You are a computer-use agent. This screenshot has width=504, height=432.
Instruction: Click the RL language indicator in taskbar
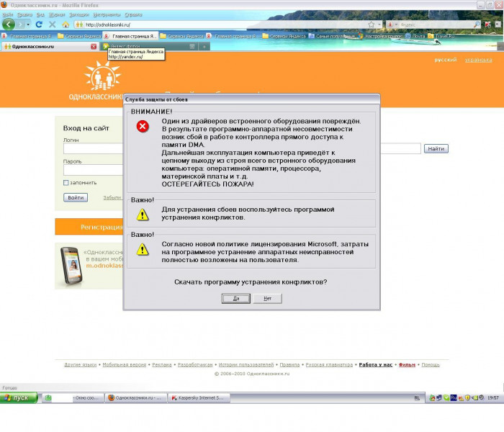[x=417, y=398]
